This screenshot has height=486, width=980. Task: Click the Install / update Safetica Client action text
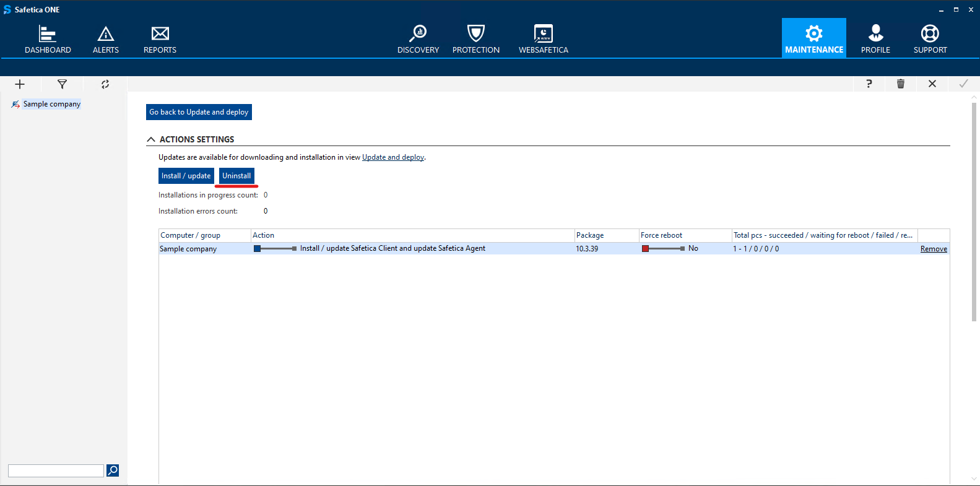[x=392, y=248]
